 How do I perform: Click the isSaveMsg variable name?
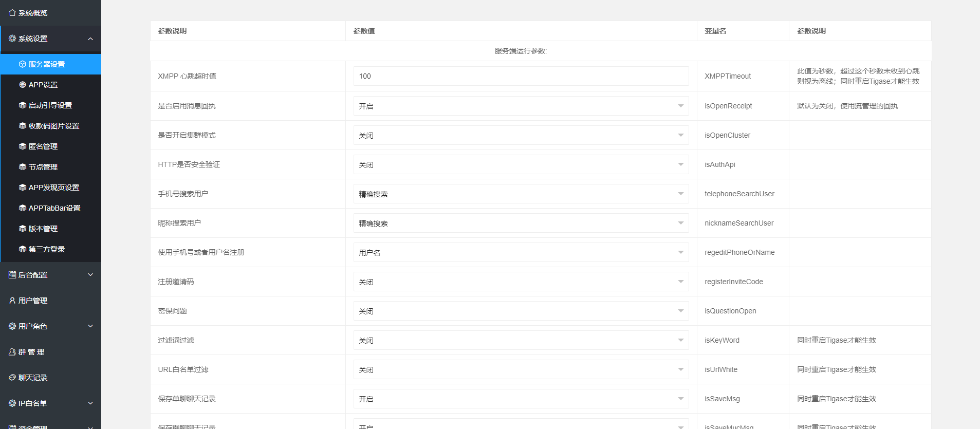(723, 399)
